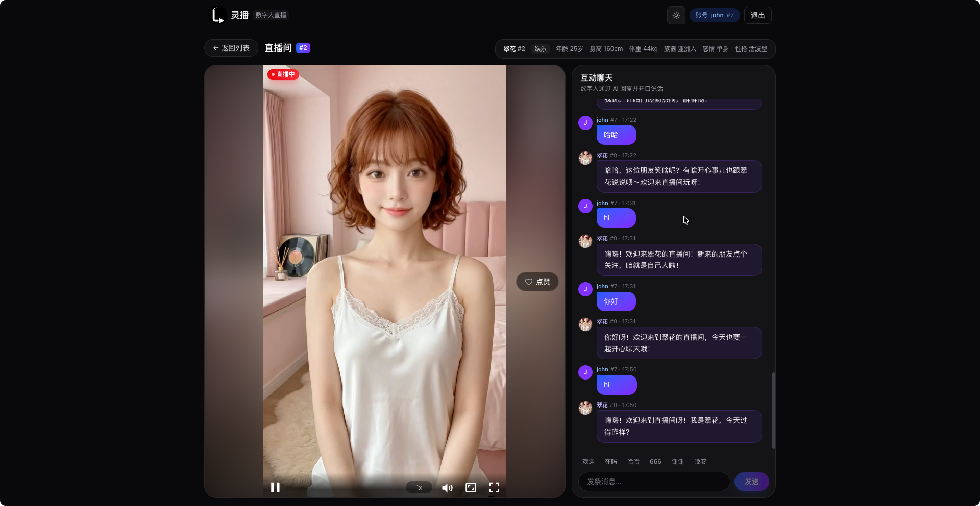
Task: Click the 体重 44kg attribute
Action: coord(643,49)
